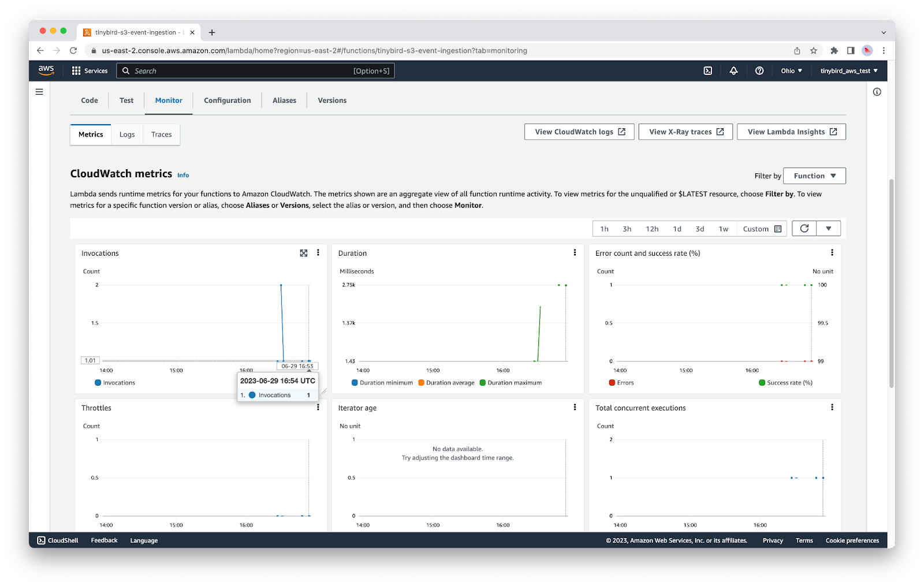Open the Duration widget three-dot menu
This screenshot has height=586, width=924.
pos(575,253)
